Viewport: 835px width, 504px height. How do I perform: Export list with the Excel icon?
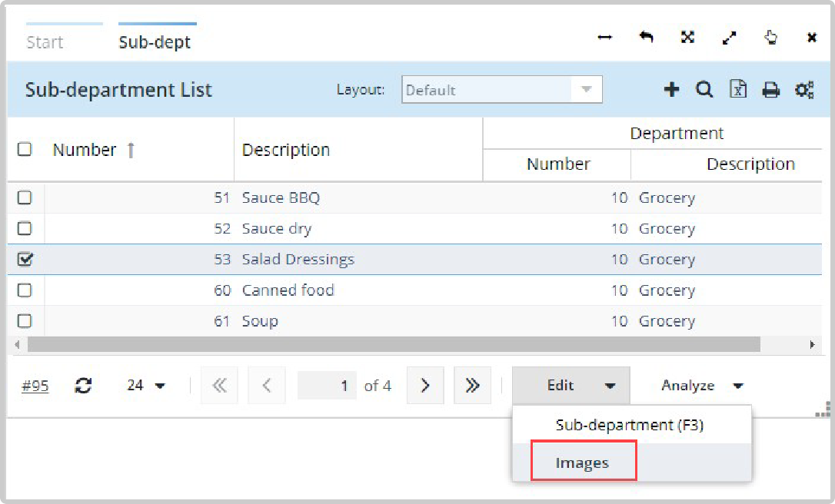coord(738,90)
